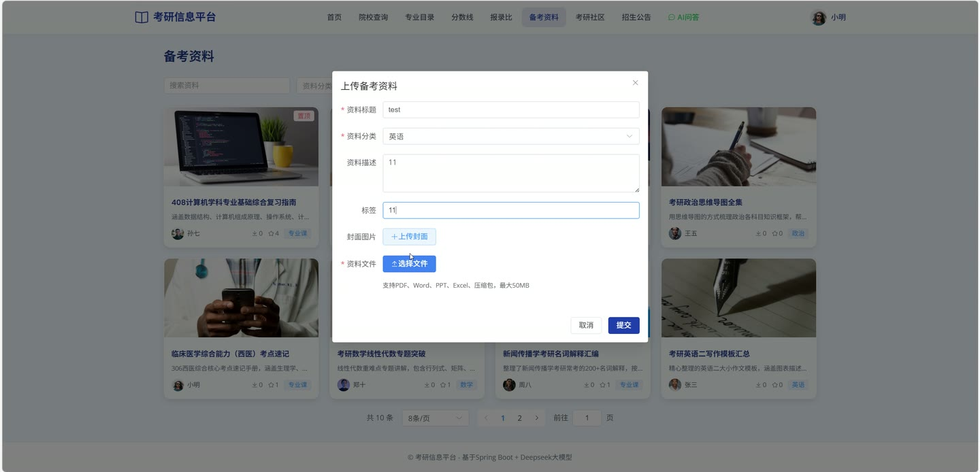The image size is (980, 472).
Task: Open the 报录比 nav item
Action: pos(501,18)
